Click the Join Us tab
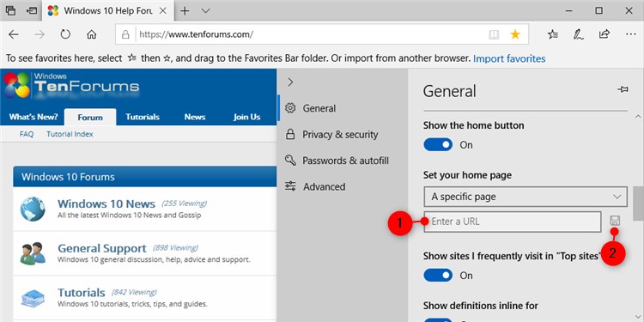 pyautogui.click(x=246, y=117)
